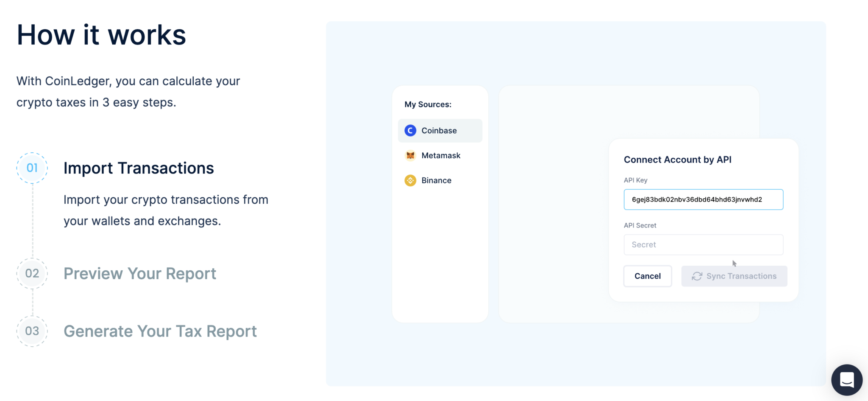Open the Preview Your Report step
868x401 pixels.
point(140,273)
